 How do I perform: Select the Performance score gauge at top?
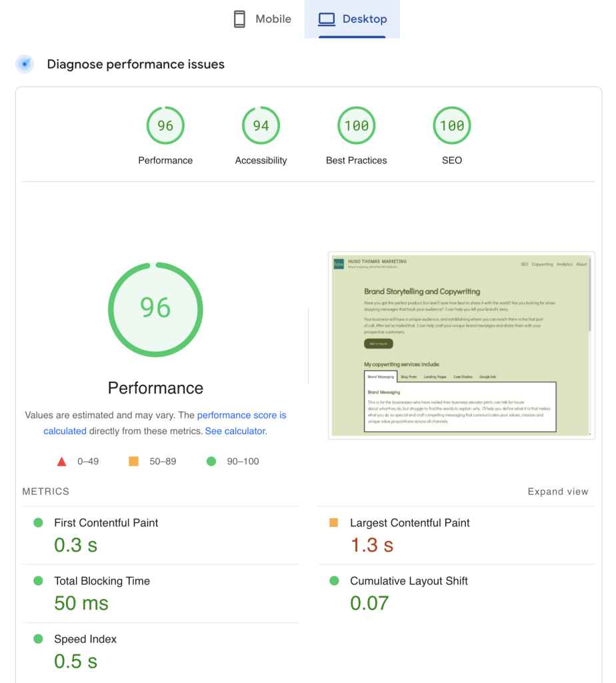point(165,125)
